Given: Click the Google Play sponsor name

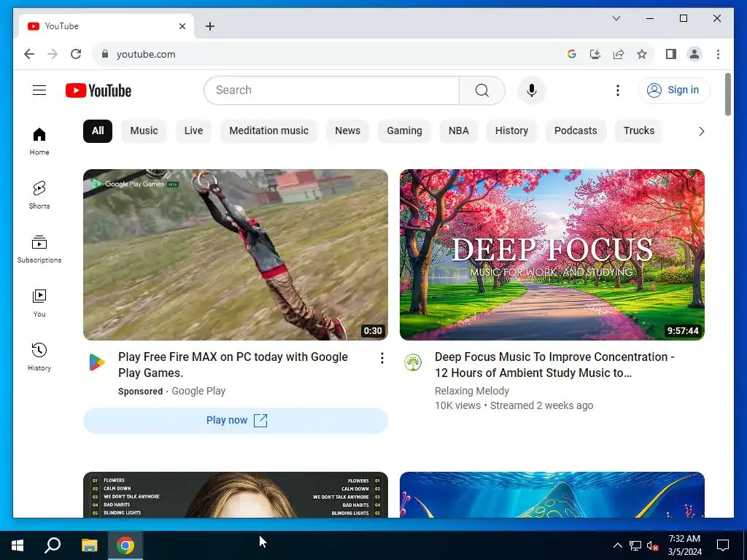Looking at the screenshot, I should point(198,391).
